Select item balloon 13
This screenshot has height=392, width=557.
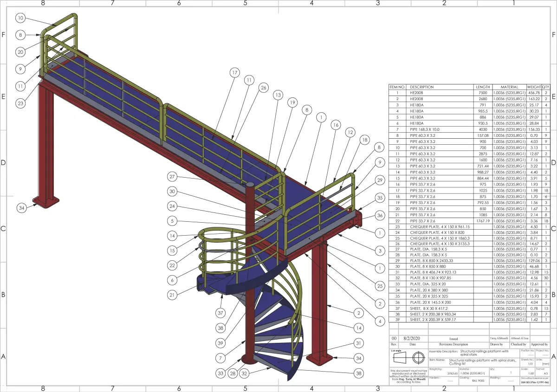(x=278, y=95)
